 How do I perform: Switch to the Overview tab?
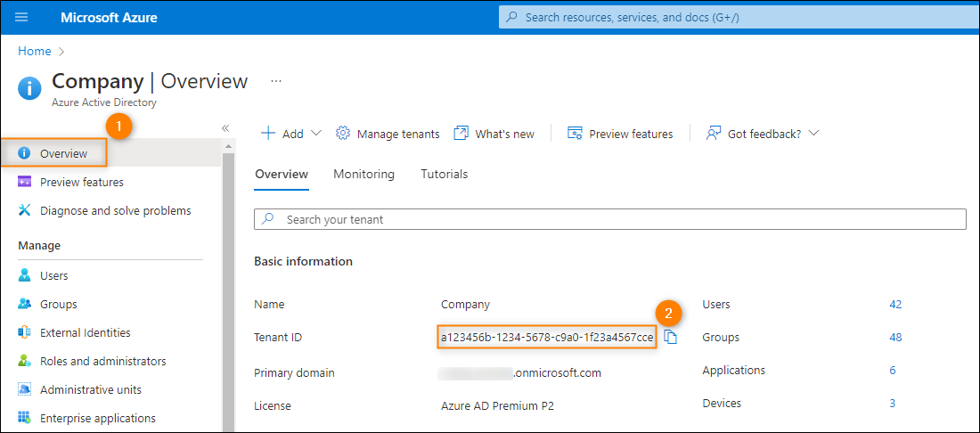click(282, 175)
